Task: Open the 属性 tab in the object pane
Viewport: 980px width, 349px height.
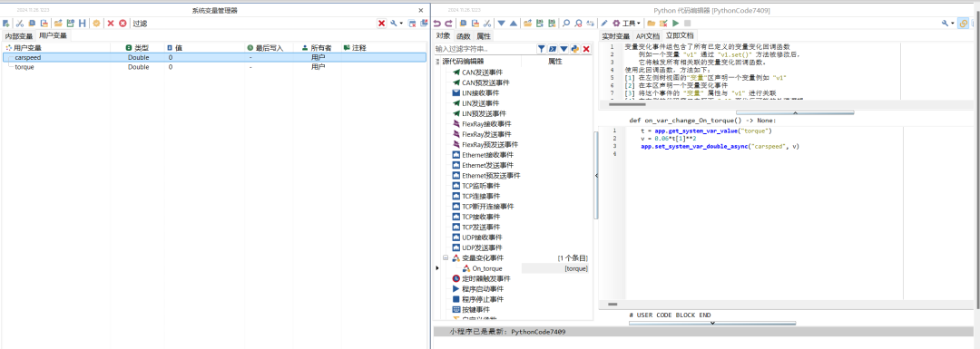Action: [x=483, y=35]
